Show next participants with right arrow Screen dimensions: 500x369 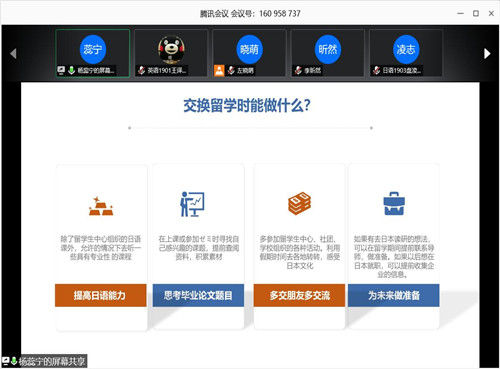click(487, 53)
